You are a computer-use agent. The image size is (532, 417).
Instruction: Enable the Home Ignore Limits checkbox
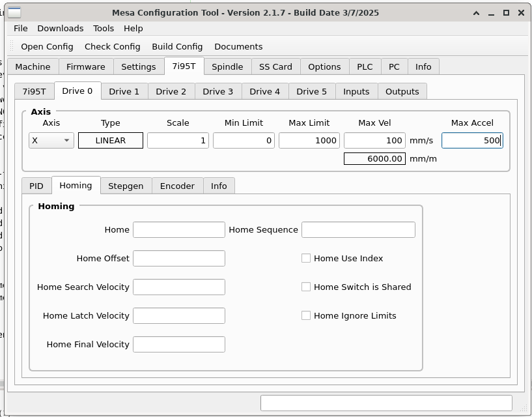tap(306, 315)
